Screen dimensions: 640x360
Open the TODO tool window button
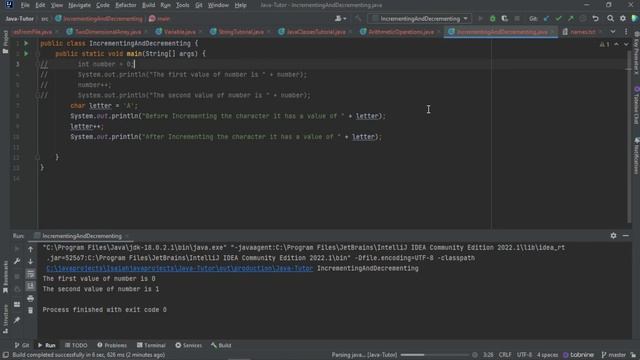[x=76, y=345]
